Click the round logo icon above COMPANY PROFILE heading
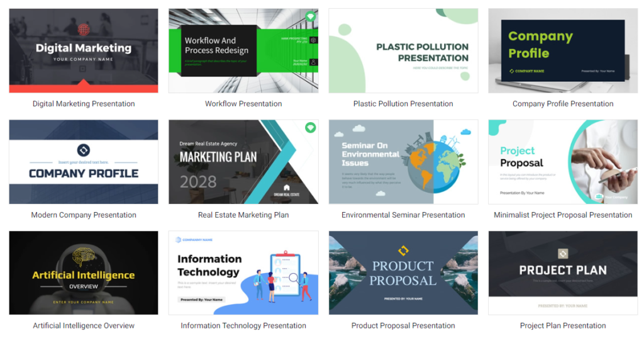This screenshot has width=644, height=338. 84,150
